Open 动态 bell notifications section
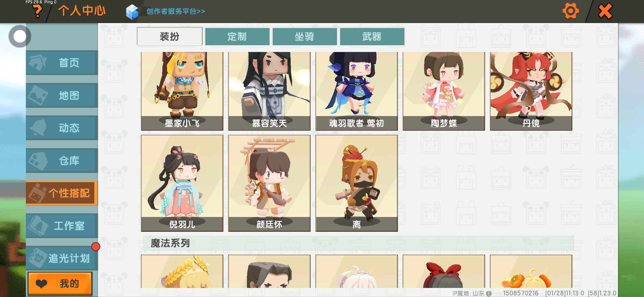The height and width of the screenshot is (297, 644). tap(62, 128)
